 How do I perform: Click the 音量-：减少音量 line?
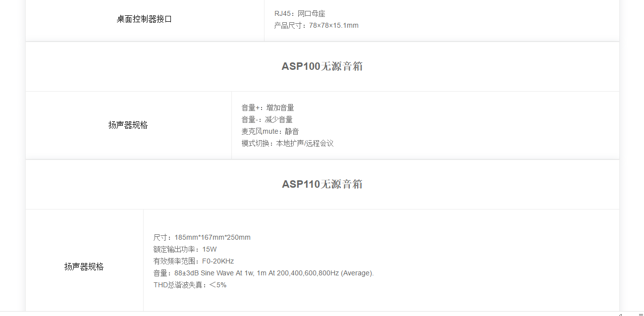click(267, 119)
